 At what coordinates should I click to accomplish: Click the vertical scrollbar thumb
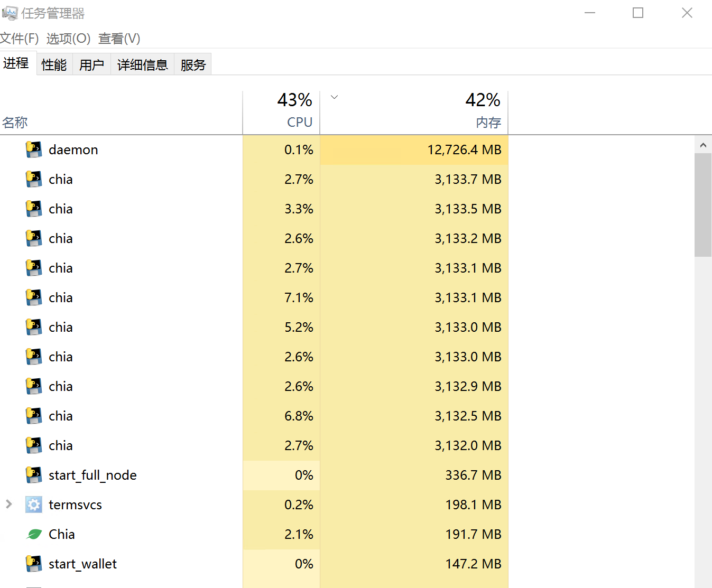pos(703,205)
